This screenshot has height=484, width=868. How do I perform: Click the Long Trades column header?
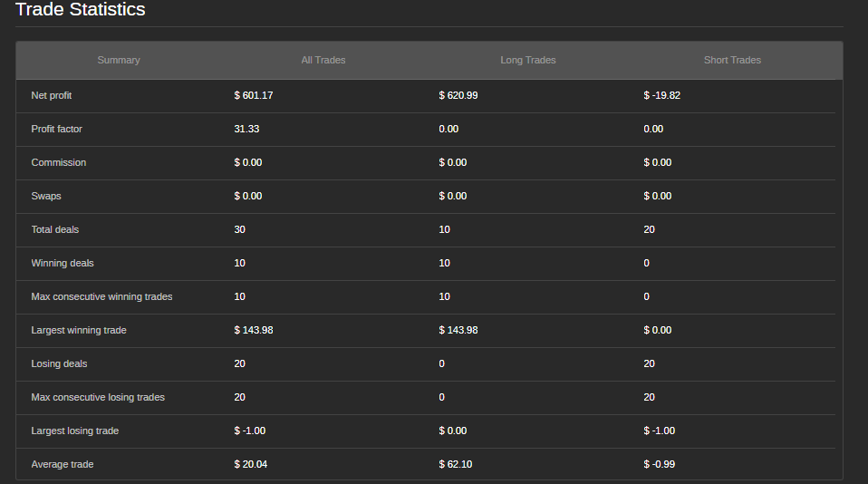coord(528,60)
